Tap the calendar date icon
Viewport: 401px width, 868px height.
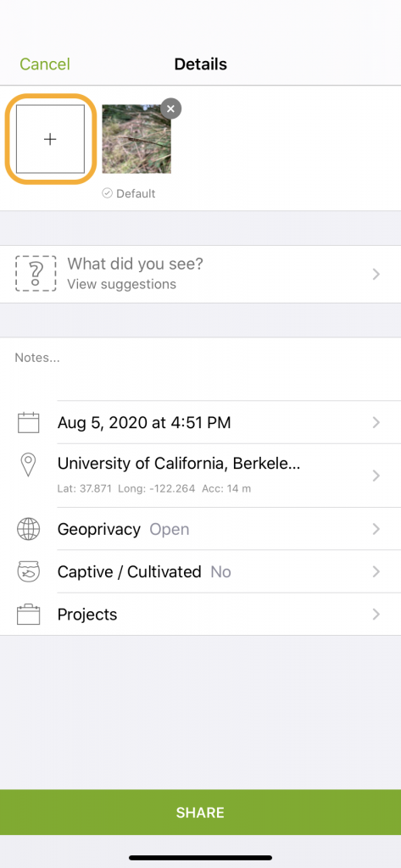[x=28, y=423]
